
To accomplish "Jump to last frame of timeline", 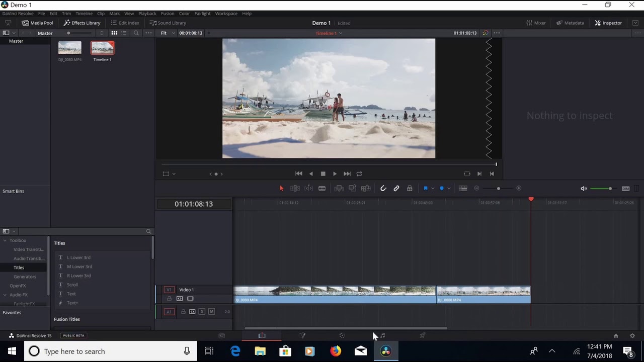I will (347, 173).
